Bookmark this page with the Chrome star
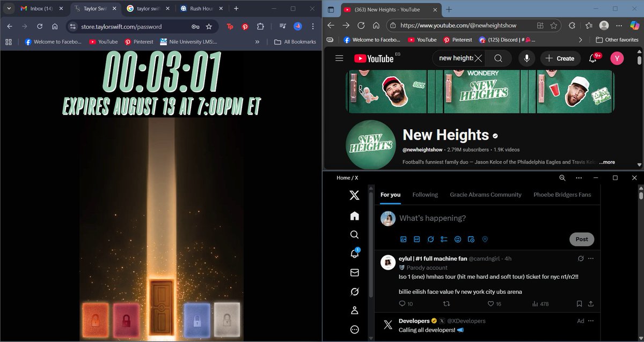This screenshot has width=644, height=342. (x=209, y=26)
